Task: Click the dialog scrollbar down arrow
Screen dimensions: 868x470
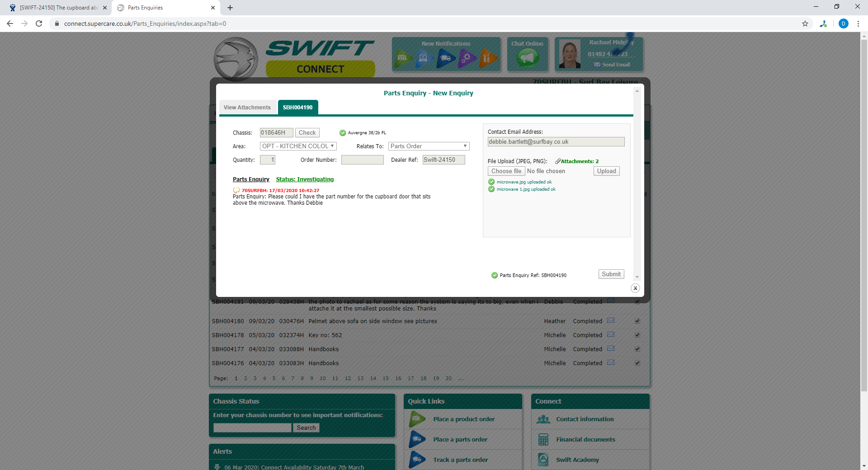Action: [637, 277]
